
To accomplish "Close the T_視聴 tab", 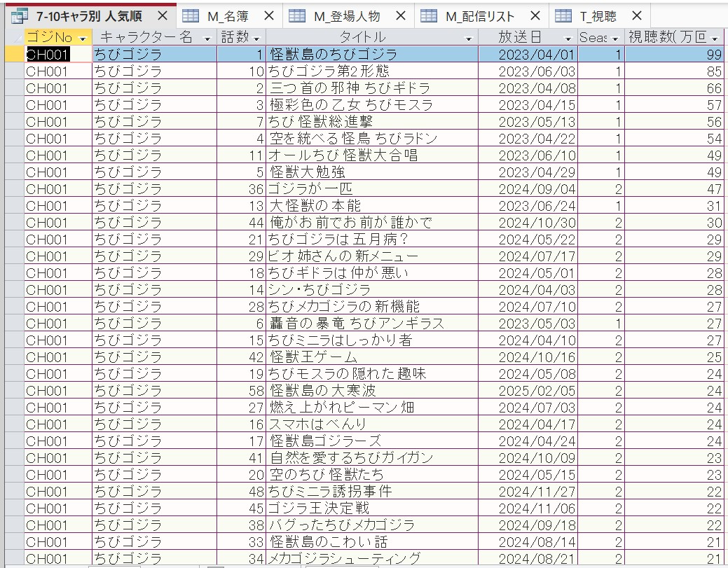I will click(x=637, y=16).
